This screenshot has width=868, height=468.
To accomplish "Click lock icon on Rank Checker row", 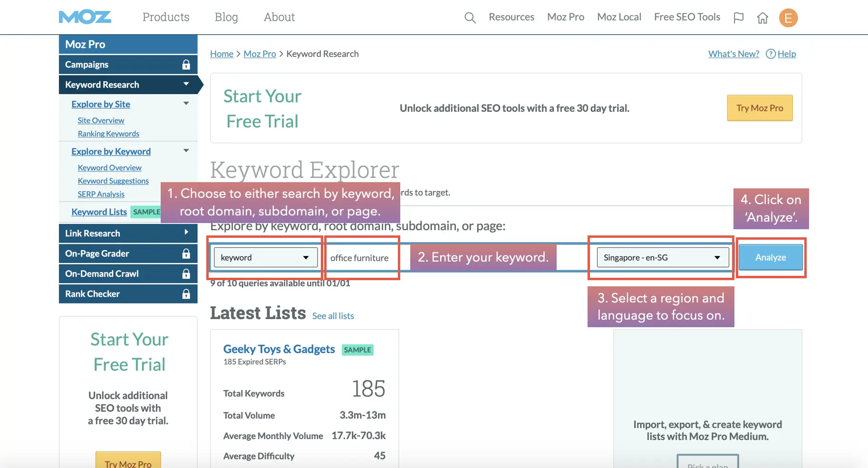I will [x=186, y=294].
